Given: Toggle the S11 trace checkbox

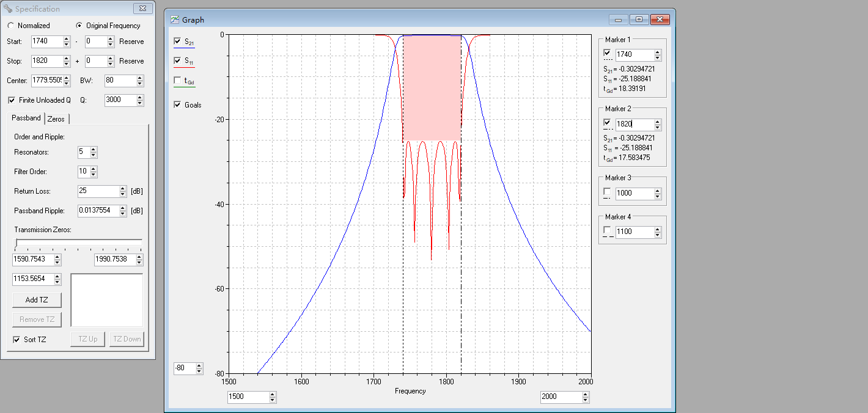Looking at the screenshot, I should click(178, 60).
